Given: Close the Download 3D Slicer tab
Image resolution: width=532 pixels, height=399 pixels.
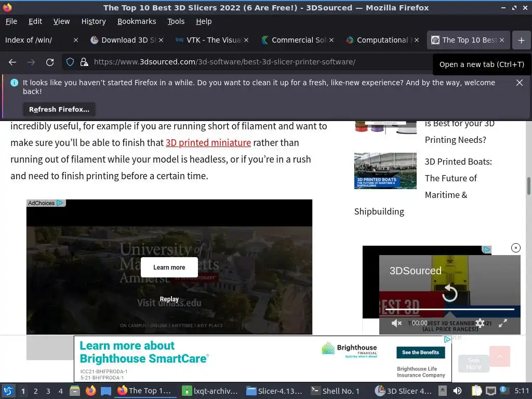Looking at the screenshot, I should click(x=161, y=40).
